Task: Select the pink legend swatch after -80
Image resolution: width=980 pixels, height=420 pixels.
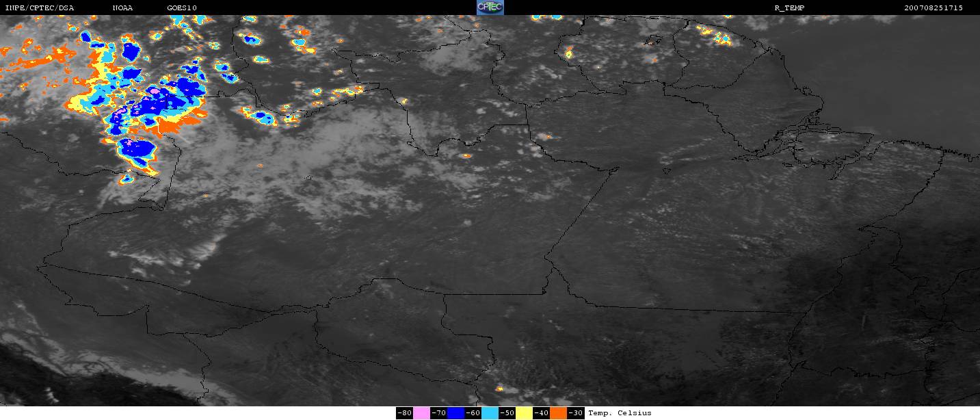Action: [421, 413]
